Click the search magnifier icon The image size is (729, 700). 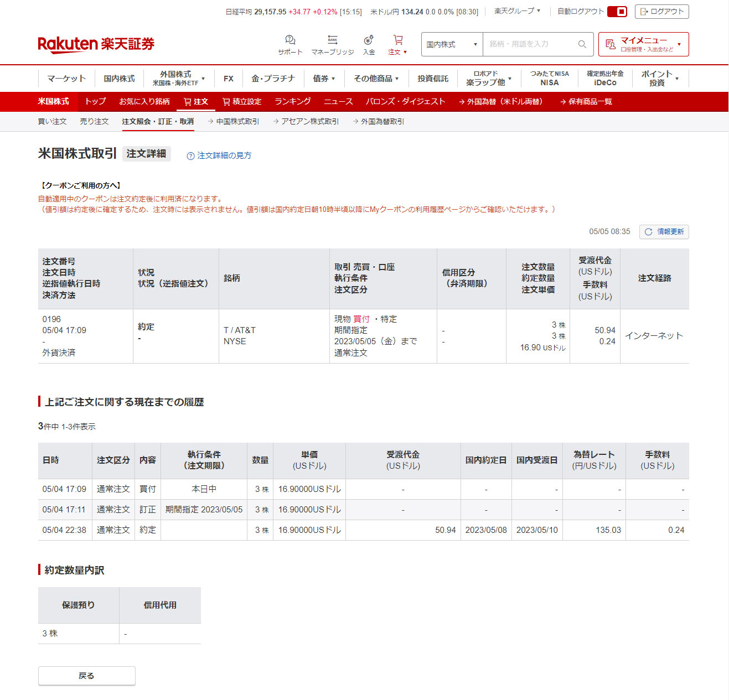tap(582, 44)
